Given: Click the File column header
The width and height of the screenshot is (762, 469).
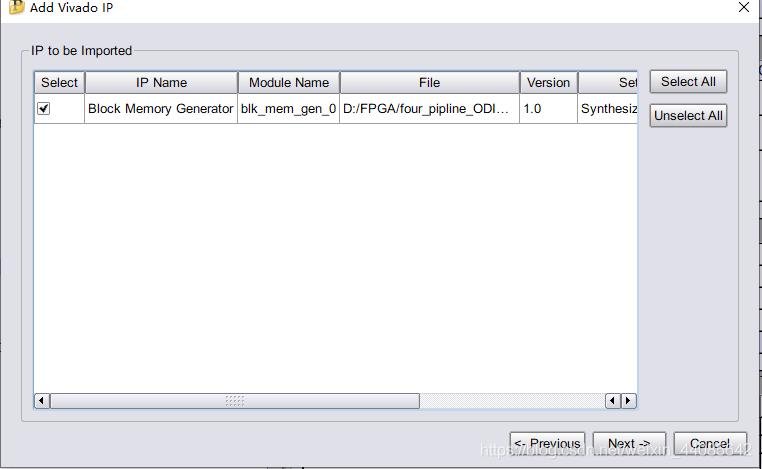Looking at the screenshot, I should (x=429, y=83).
